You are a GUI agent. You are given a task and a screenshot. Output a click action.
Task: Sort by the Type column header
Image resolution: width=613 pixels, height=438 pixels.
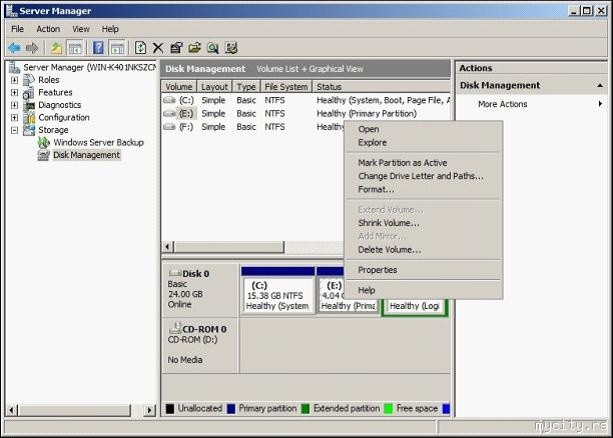pyautogui.click(x=246, y=87)
